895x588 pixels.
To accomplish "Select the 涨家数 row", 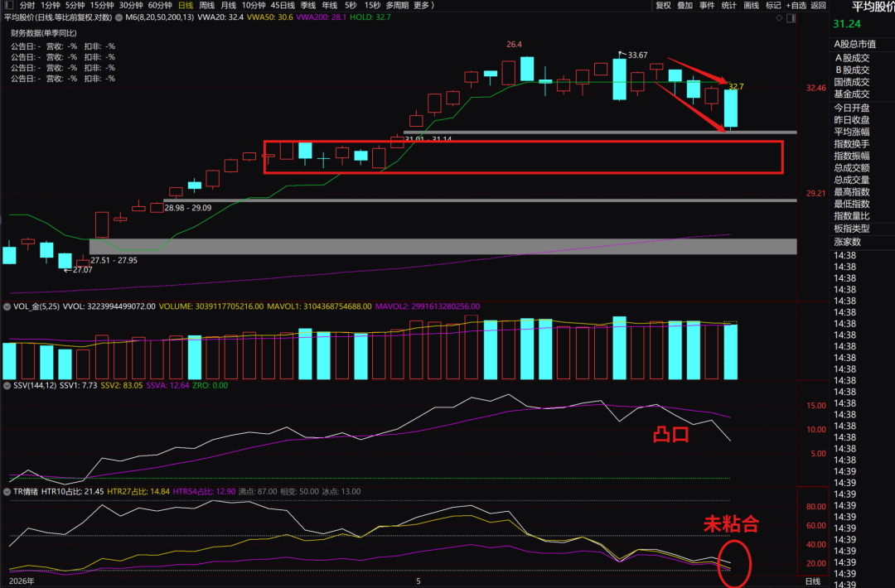I will 847,242.
